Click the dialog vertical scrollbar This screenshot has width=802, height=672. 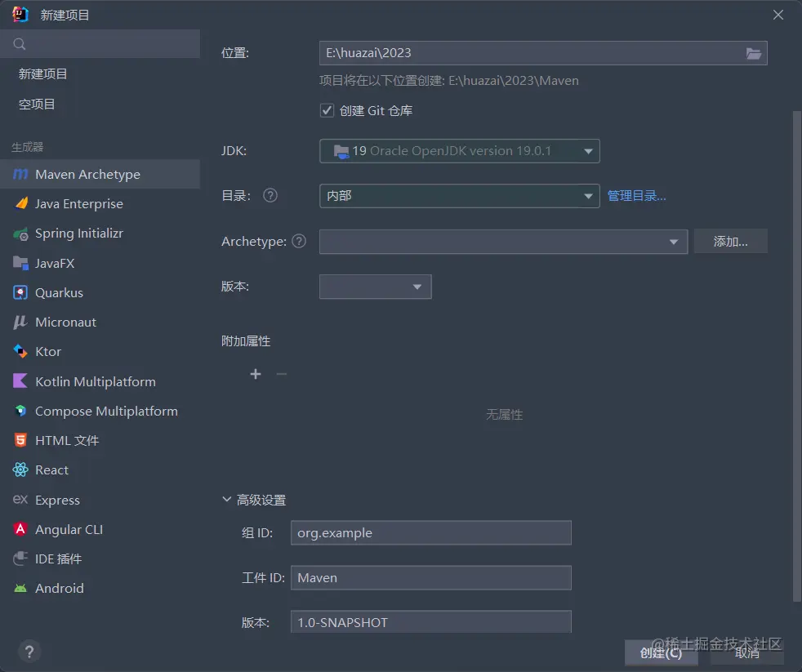[797, 355]
